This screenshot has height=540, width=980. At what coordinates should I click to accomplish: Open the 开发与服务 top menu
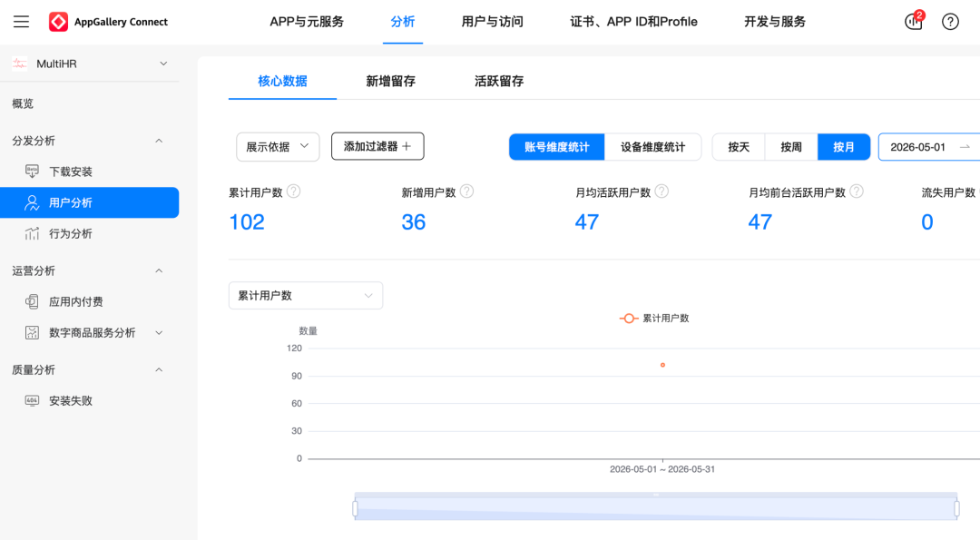[774, 22]
